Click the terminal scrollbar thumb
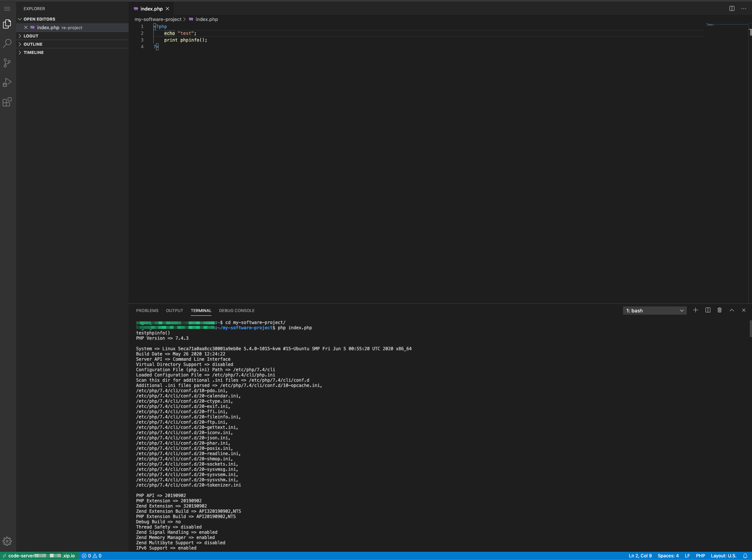Screen dimensions: 752x560 click(x=751, y=329)
